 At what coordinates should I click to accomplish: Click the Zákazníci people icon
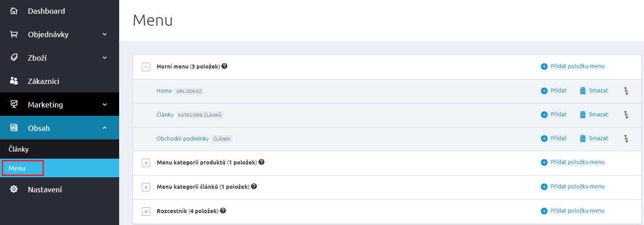coord(14,81)
